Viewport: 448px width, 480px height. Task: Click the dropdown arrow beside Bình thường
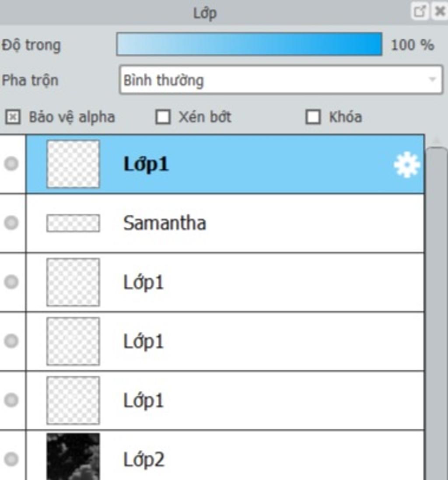pos(432,80)
